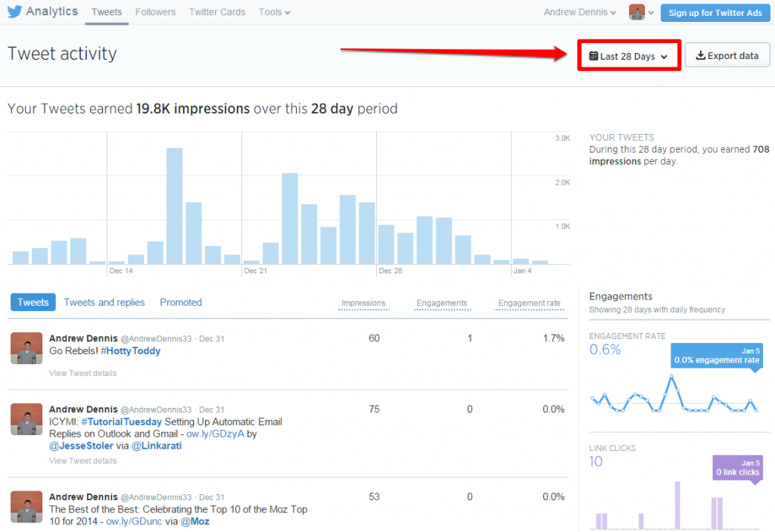Click Sign up for Twitter Ads button
Screen dimensions: 775x532
click(x=714, y=13)
